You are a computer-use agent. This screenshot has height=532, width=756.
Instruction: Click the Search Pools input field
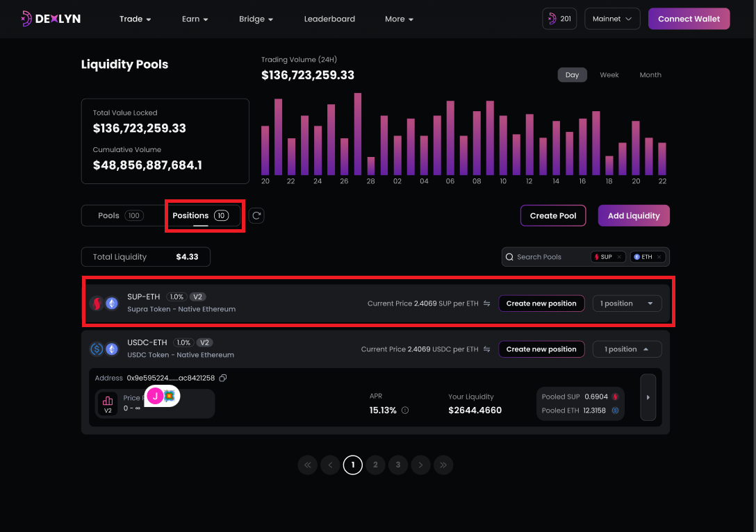pyautogui.click(x=549, y=257)
